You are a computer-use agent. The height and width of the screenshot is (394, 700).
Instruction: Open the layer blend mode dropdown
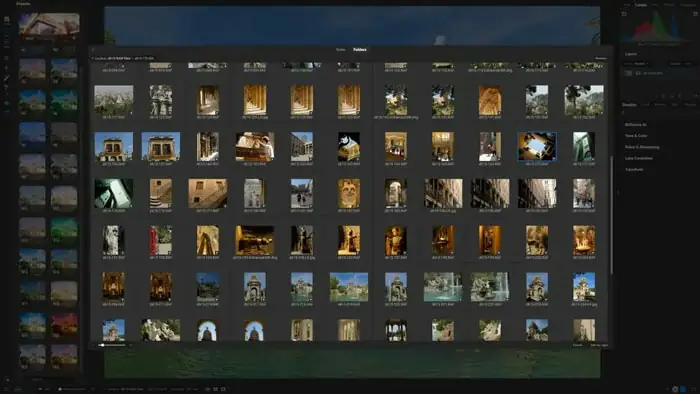(637, 64)
